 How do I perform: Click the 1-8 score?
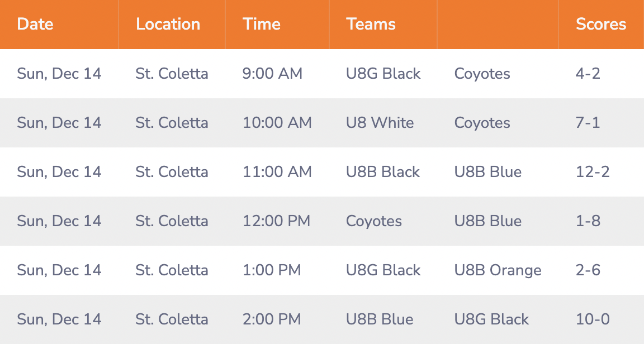pyautogui.click(x=588, y=221)
